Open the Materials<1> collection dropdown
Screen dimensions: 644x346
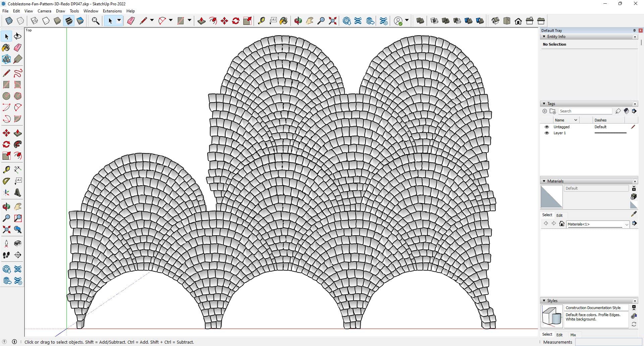627,224
